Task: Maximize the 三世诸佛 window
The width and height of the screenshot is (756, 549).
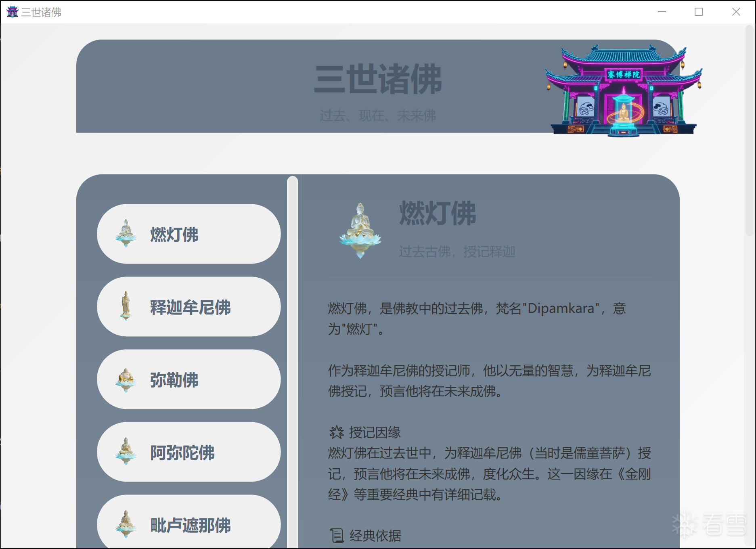Action: pos(699,12)
